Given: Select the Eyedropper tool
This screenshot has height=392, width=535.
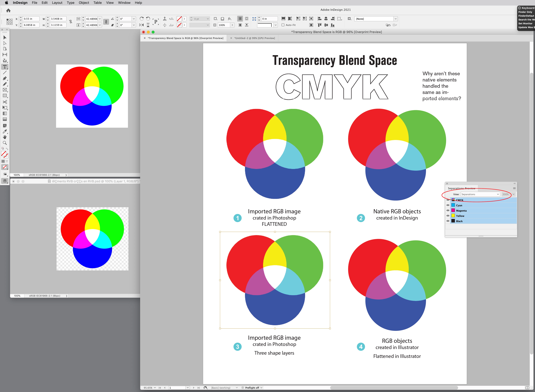Looking at the screenshot, I should pyautogui.click(x=5, y=131).
